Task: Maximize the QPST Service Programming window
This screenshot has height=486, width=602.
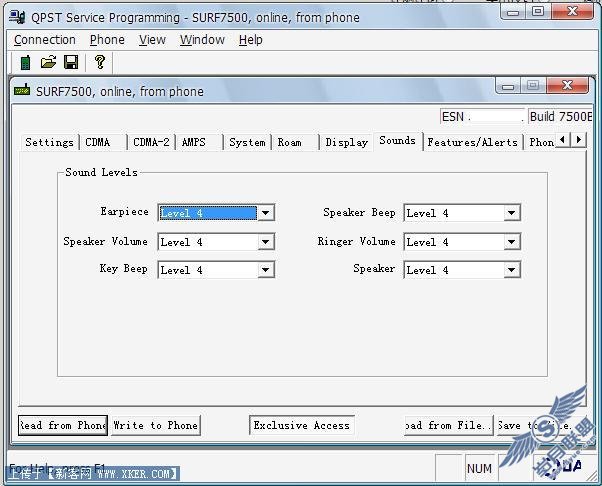Action: click(538, 12)
